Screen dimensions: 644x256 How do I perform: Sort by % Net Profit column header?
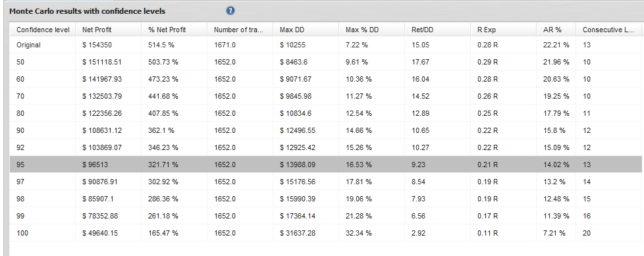[174, 30]
